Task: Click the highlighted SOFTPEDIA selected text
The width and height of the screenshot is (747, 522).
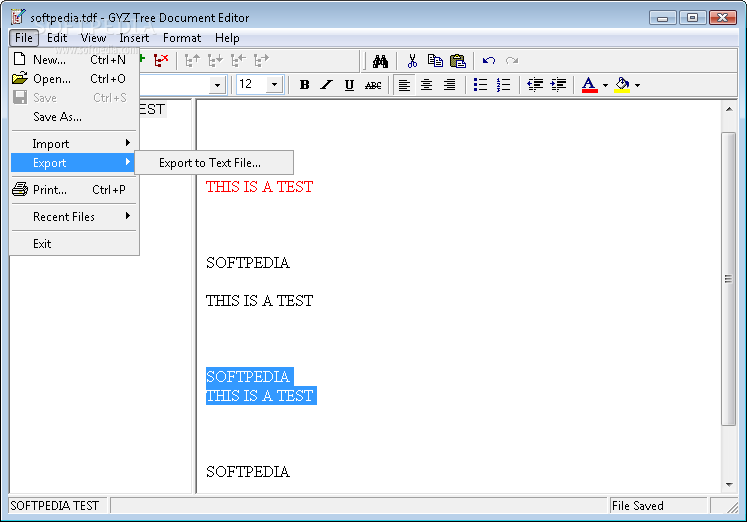Action: [x=248, y=377]
